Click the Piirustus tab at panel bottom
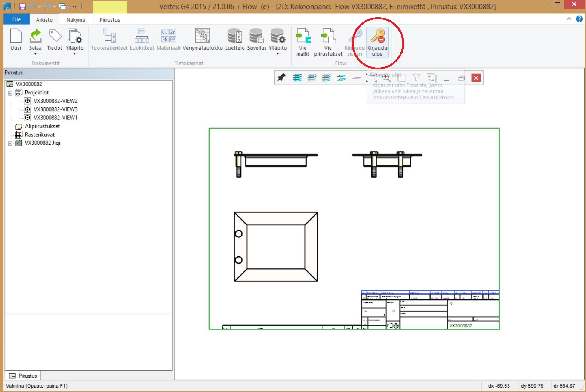This screenshot has height=392, width=586. [x=23, y=376]
